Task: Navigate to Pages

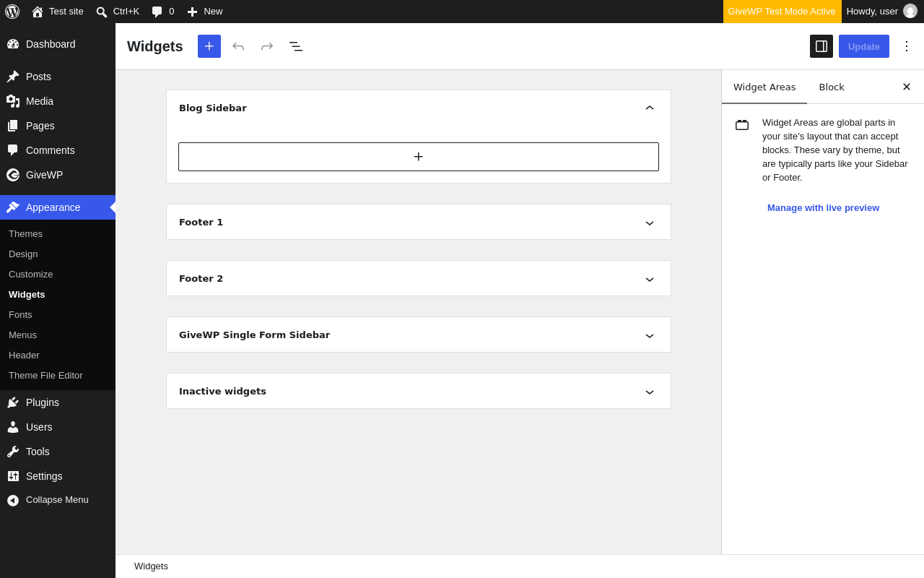Action: (x=58, y=126)
